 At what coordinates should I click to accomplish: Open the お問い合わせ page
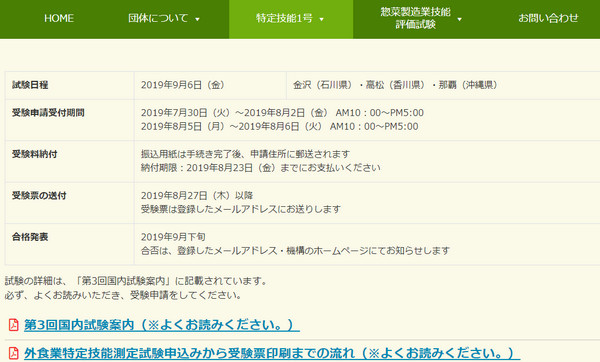coord(548,18)
